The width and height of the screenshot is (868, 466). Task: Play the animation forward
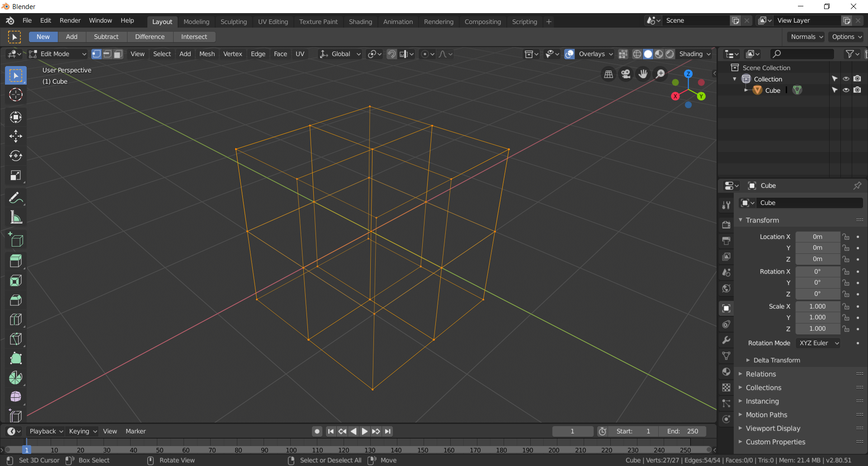click(x=365, y=432)
